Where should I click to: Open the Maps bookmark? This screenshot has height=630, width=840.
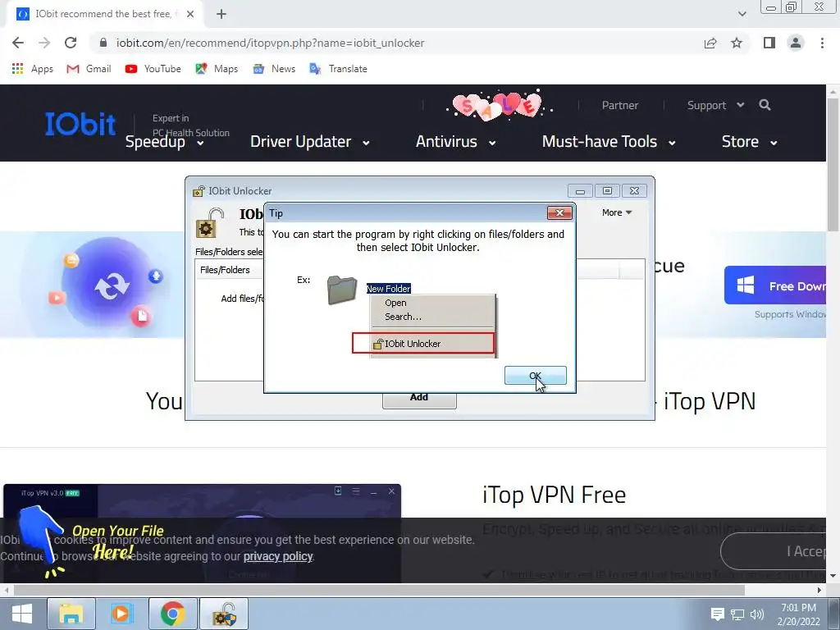pyautogui.click(x=217, y=69)
